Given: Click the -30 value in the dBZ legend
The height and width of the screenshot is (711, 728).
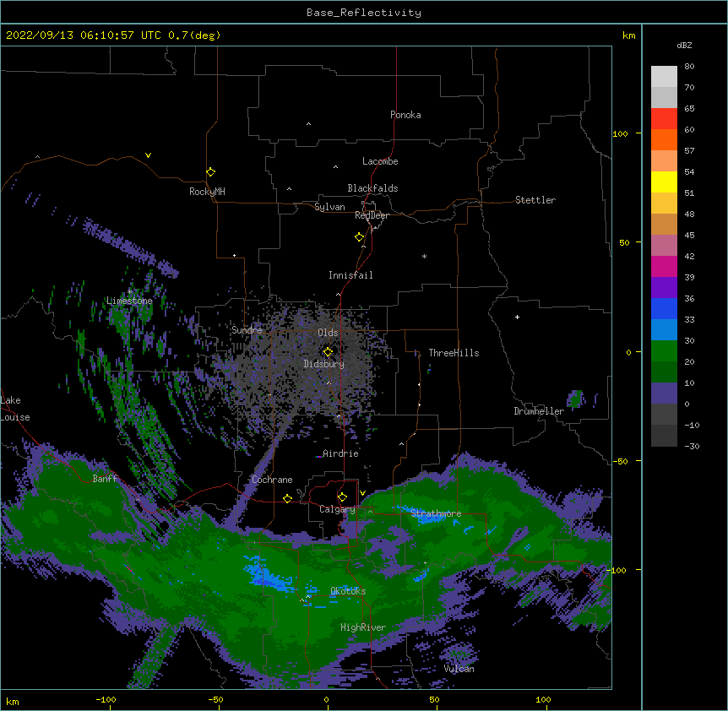Looking at the screenshot, I should (x=692, y=446).
